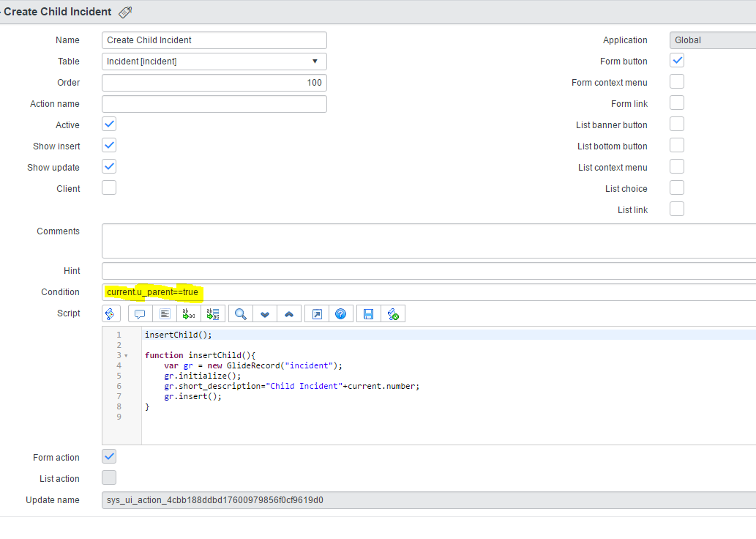Click the Condition field with current.u_parent==true

(429, 292)
